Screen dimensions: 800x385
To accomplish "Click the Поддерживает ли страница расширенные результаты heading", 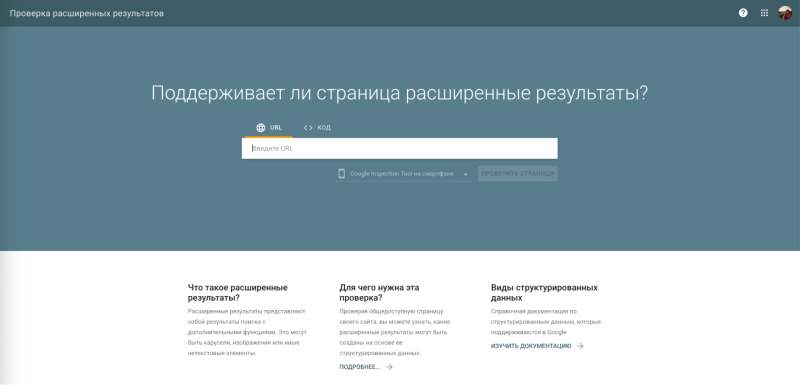I will (x=399, y=94).
